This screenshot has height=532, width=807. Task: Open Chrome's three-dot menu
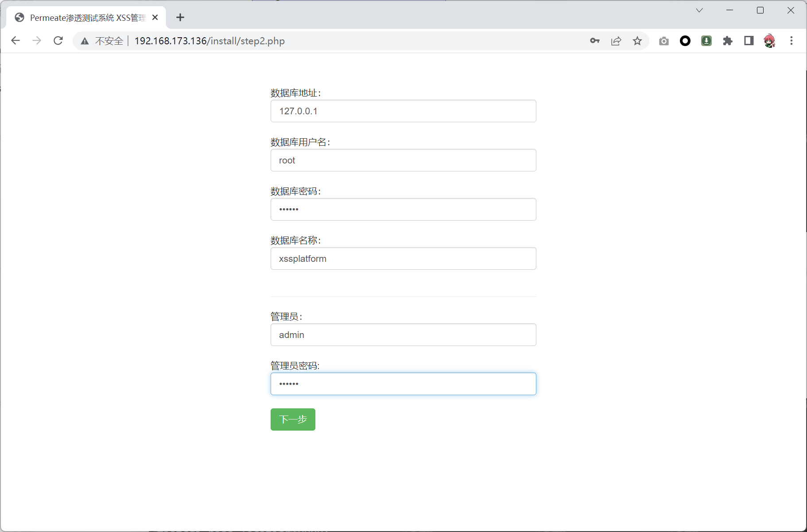[x=791, y=41]
